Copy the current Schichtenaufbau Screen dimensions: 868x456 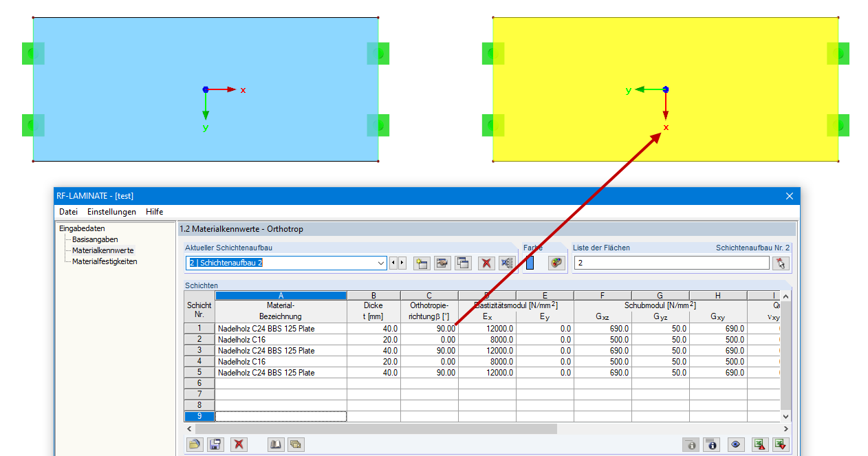click(x=463, y=263)
